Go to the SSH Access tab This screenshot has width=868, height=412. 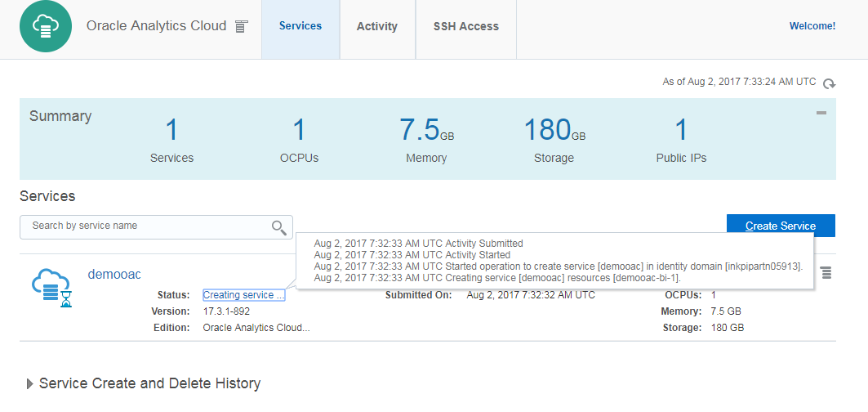(466, 26)
